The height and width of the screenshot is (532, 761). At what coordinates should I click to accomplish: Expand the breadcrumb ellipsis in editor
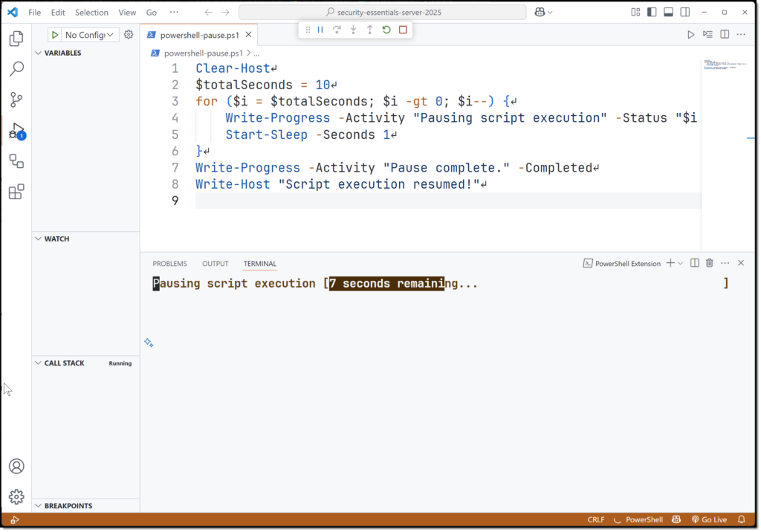coord(256,53)
